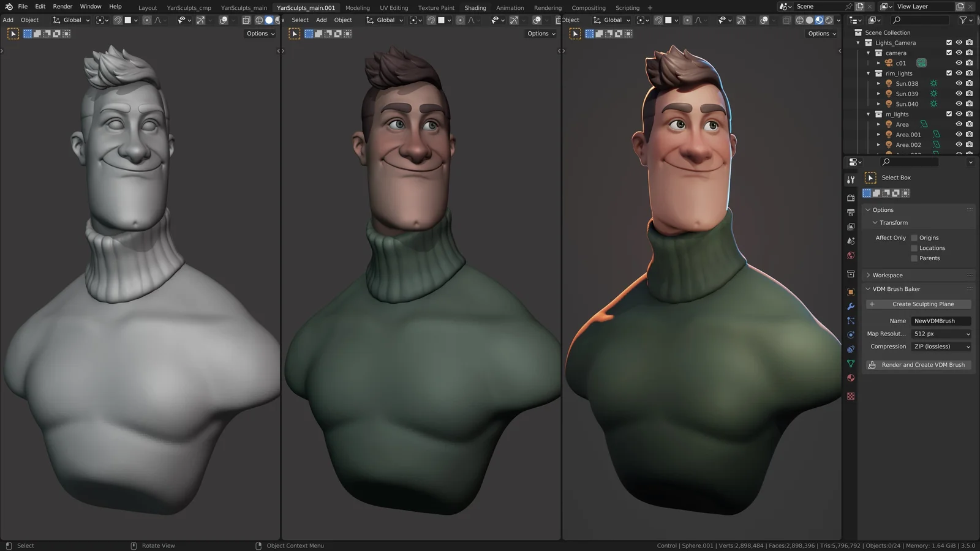
Task: Open the Map Resolution dropdown
Action: [941, 334]
